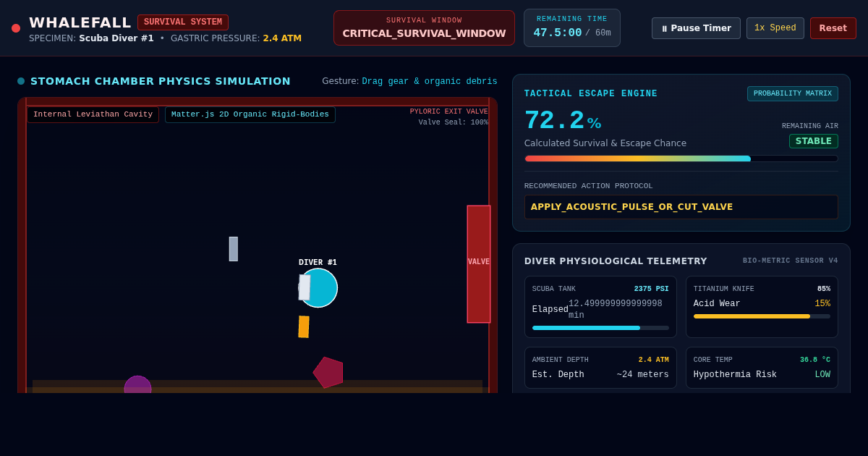Select the crimson pentagon debris piece
Image resolution: width=868 pixels, height=456 pixels.
click(328, 372)
